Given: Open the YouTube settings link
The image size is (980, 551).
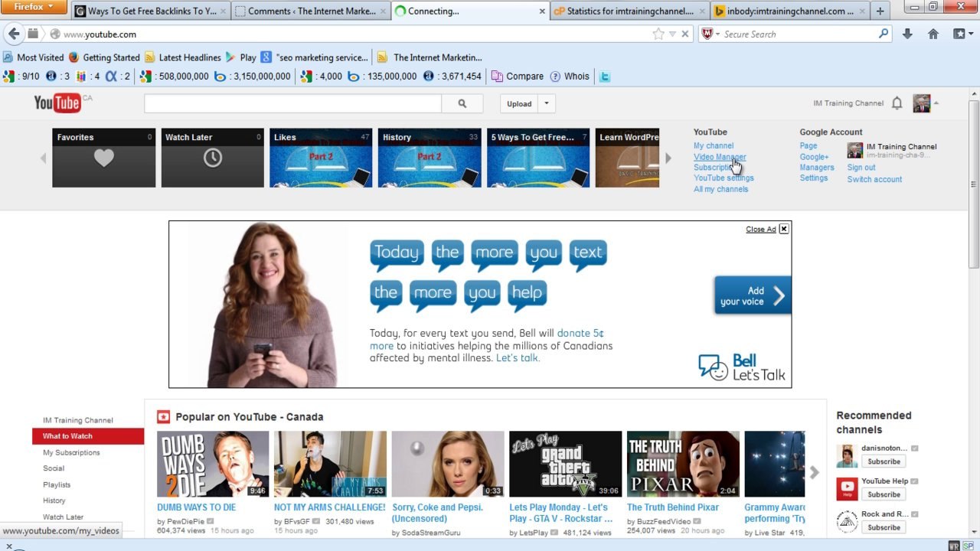Looking at the screenshot, I should click(x=724, y=178).
